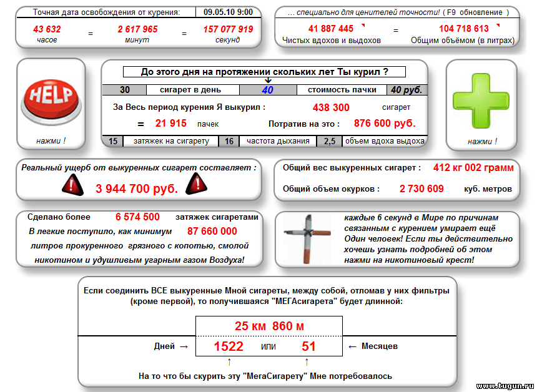
Task: Click the 'F9 обновление' note text
Action: coord(475,12)
